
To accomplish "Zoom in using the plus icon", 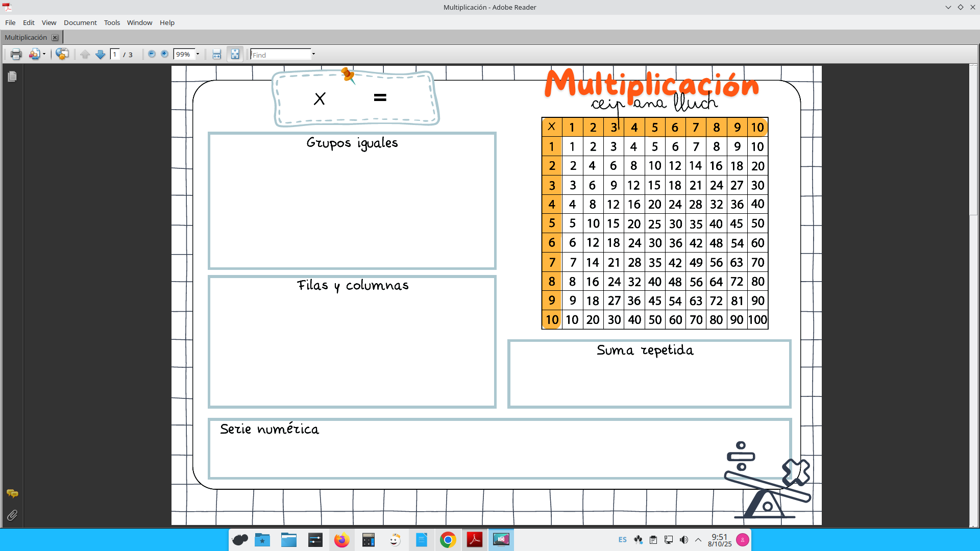I will click(x=165, y=54).
